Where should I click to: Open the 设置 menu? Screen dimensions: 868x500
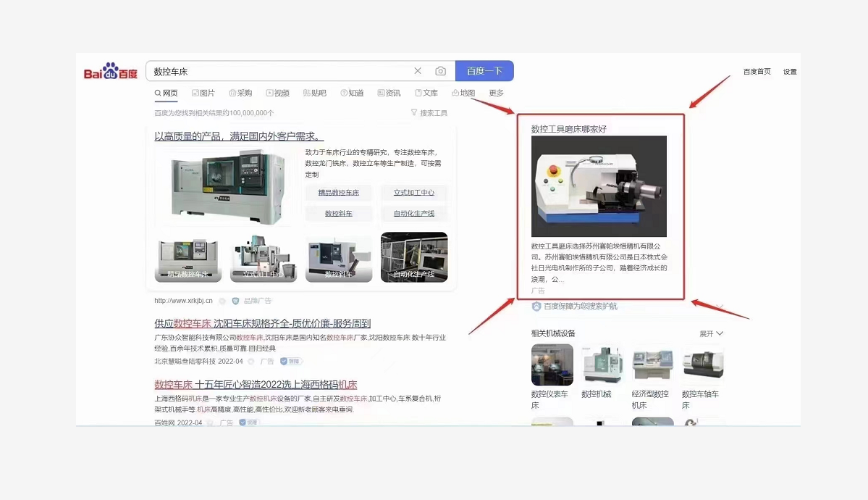790,72
